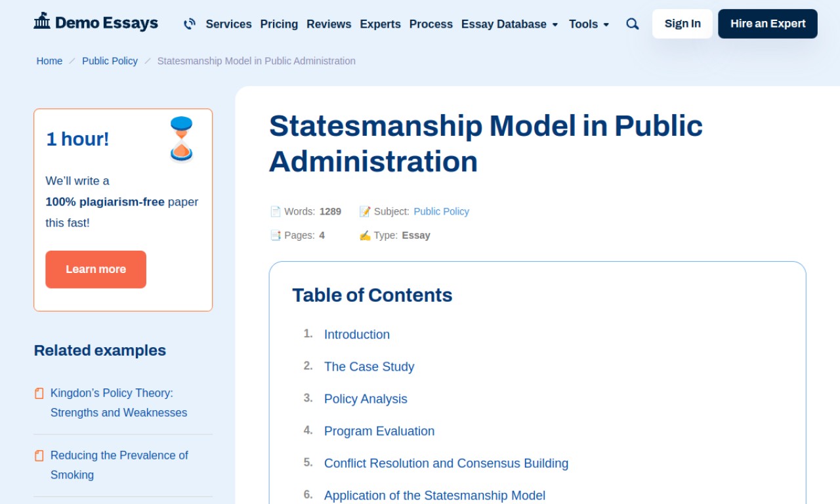The height and width of the screenshot is (504, 840).
Task: Open the search magnifier icon
Action: click(x=633, y=24)
